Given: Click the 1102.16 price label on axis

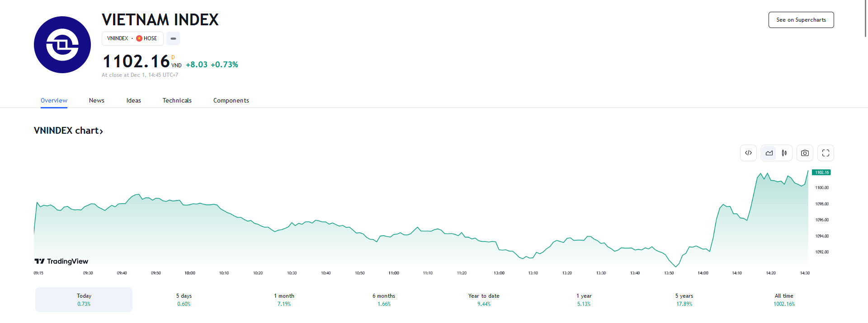Looking at the screenshot, I should click(821, 173).
